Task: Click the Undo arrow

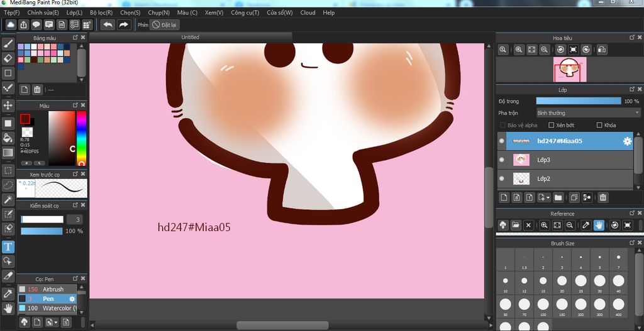Action: (x=108, y=24)
